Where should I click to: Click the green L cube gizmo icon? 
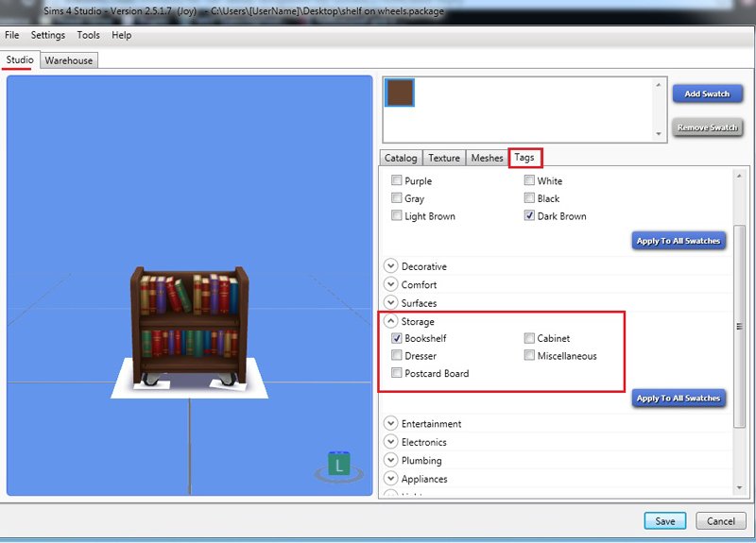(339, 465)
